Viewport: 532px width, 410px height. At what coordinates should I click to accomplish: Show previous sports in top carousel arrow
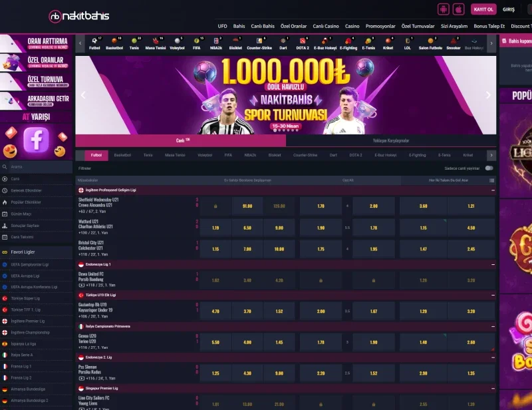point(80,43)
